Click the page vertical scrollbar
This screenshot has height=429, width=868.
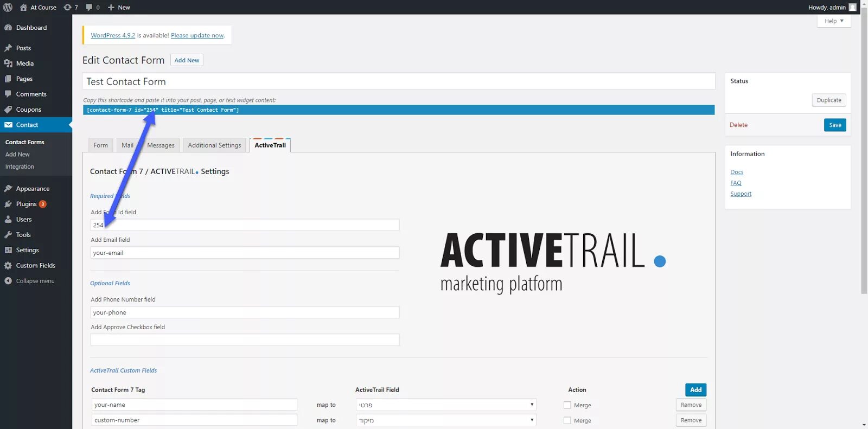[864, 152]
